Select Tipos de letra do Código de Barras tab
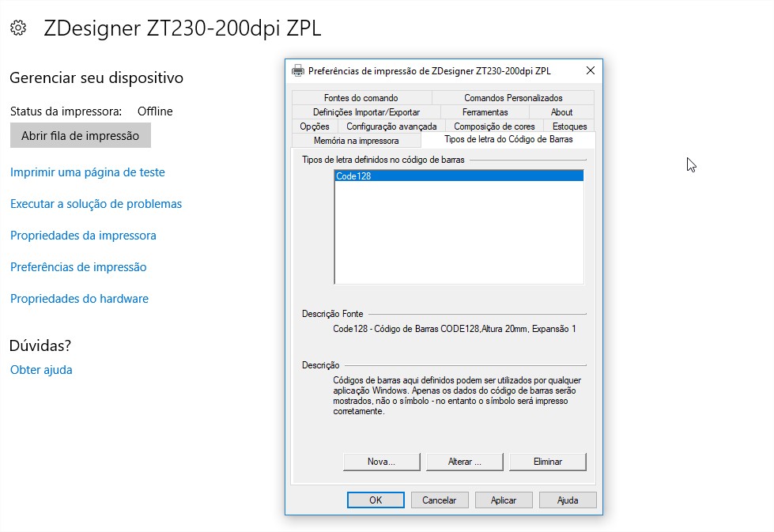 tap(508, 139)
